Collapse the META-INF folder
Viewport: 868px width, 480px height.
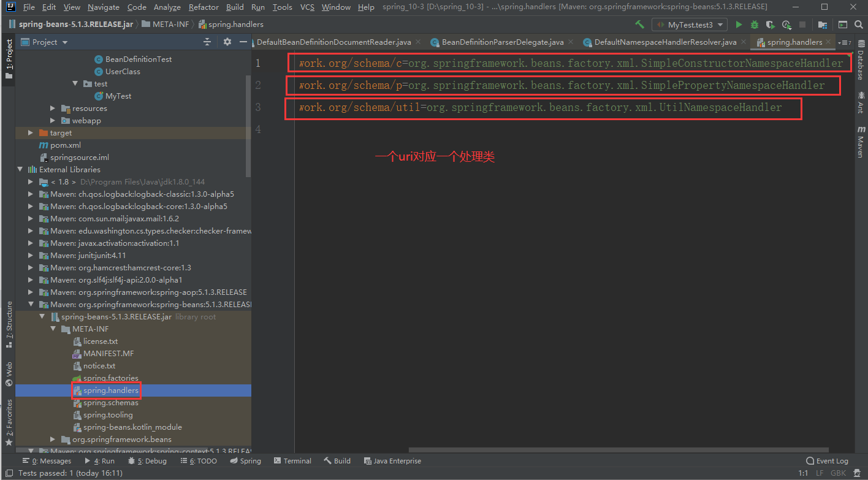(x=53, y=329)
